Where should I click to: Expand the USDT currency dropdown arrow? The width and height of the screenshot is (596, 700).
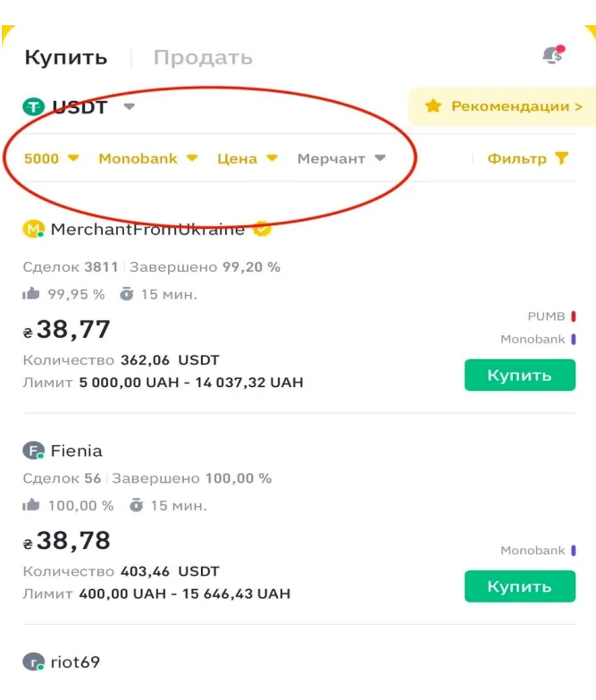coord(130,106)
